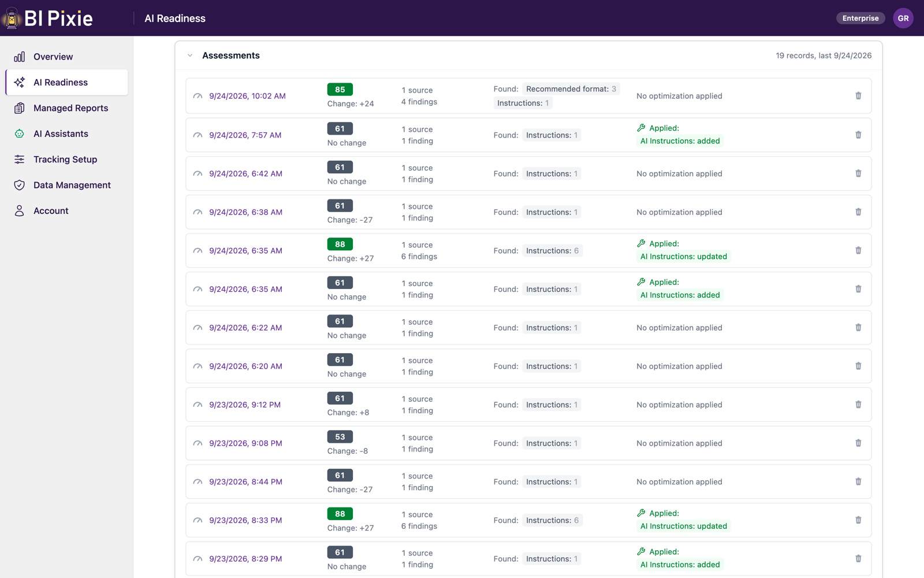Click the 4 findings text

[x=419, y=102]
